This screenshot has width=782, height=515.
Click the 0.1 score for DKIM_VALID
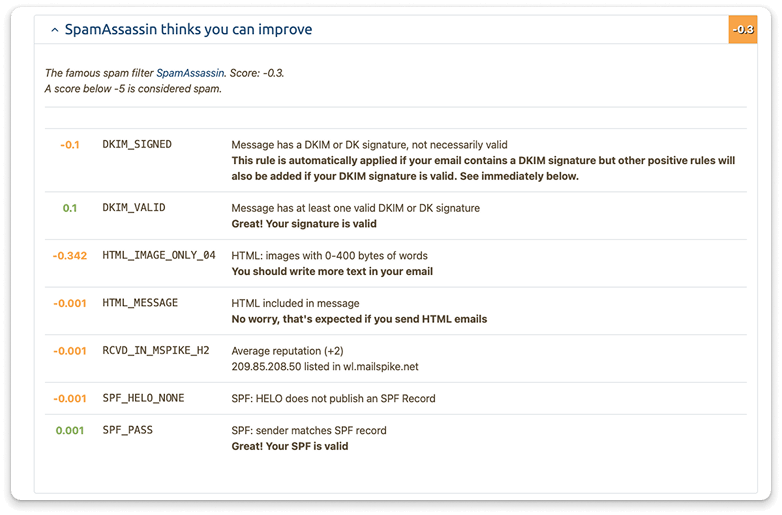click(70, 208)
